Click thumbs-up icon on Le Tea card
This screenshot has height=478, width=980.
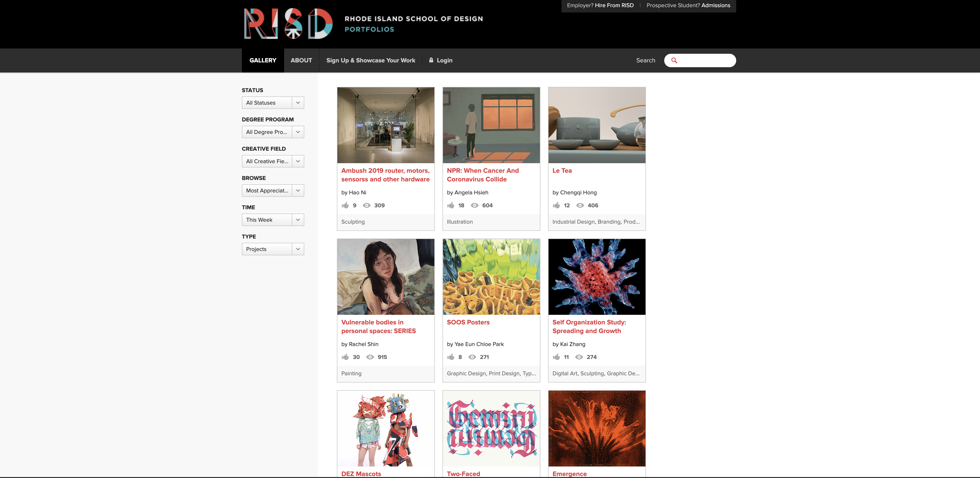(556, 205)
